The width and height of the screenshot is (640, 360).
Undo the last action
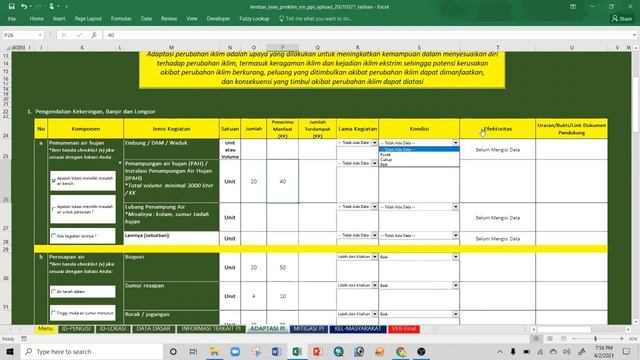point(24,7)
